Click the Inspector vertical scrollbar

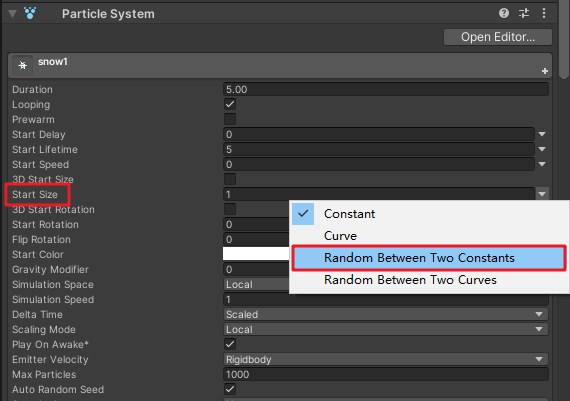564,39
